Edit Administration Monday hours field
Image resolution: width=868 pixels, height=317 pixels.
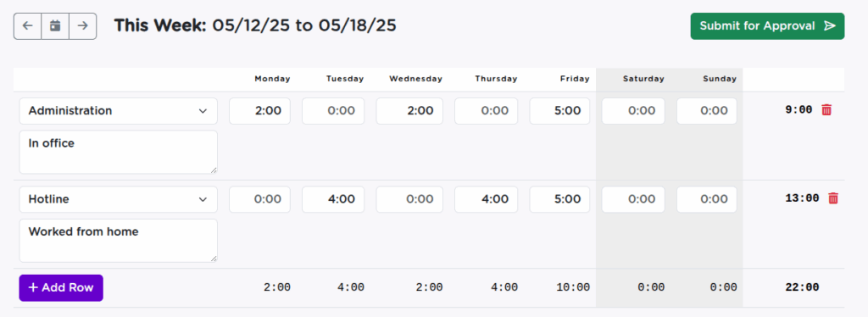[259, 111]
